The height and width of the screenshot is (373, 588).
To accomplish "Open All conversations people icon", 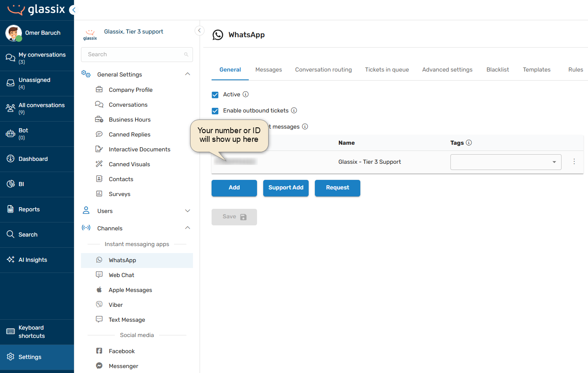I will tap(10, 108).
